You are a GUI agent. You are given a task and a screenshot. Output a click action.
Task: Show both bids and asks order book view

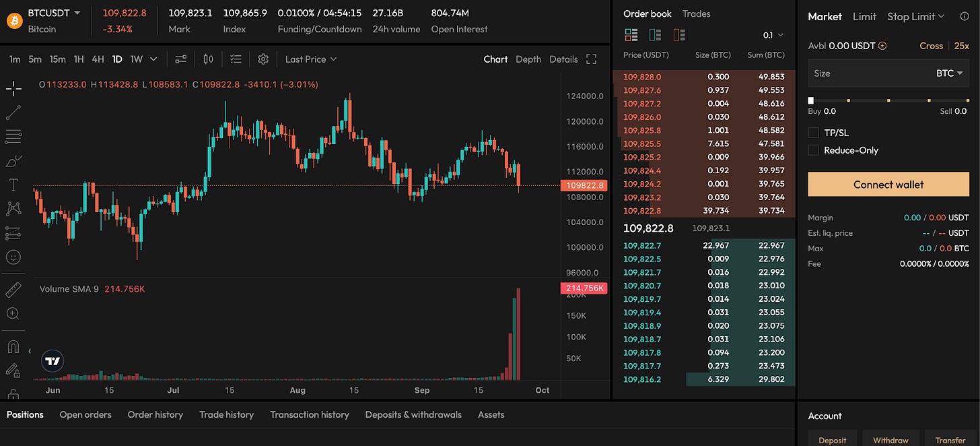[631, 34]
